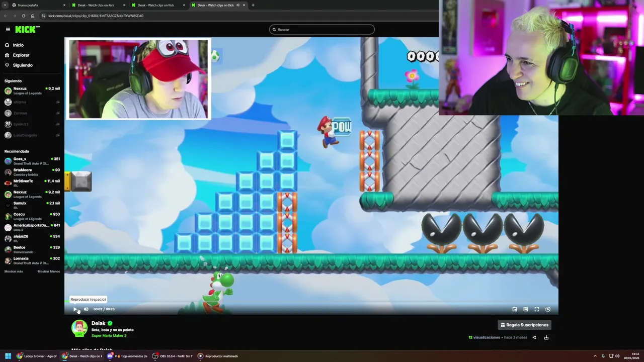Screen dimensions: 644x362
Task: Go to the browser home page
Action: click(33, 16)
